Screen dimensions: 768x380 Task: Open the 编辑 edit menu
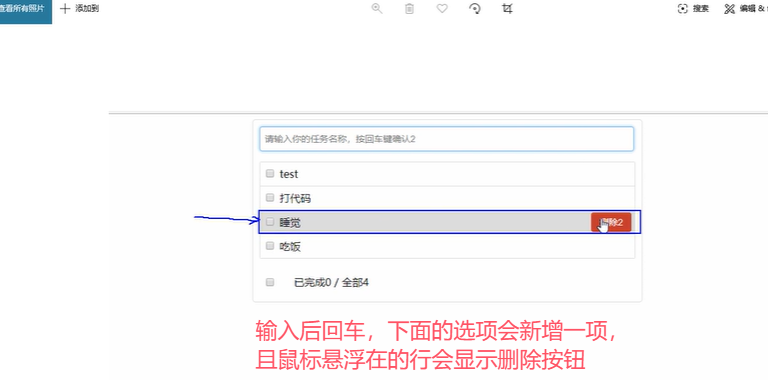[x=746, y=9]
